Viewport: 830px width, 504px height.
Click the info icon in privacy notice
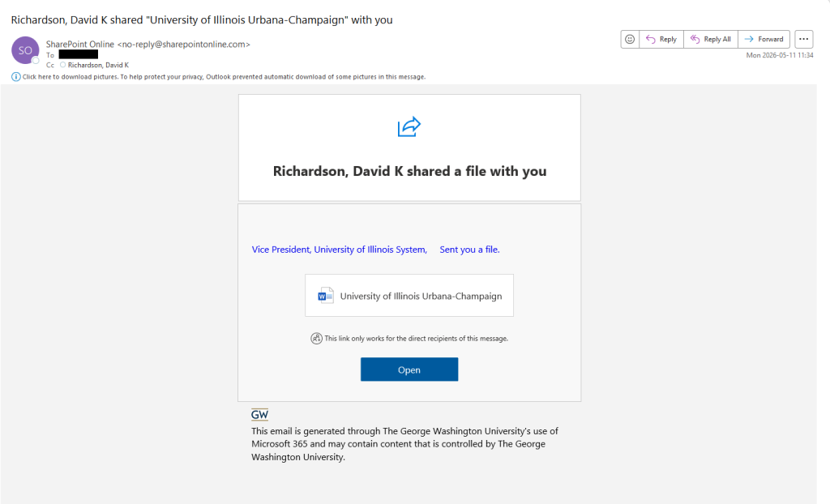[16, 77]
